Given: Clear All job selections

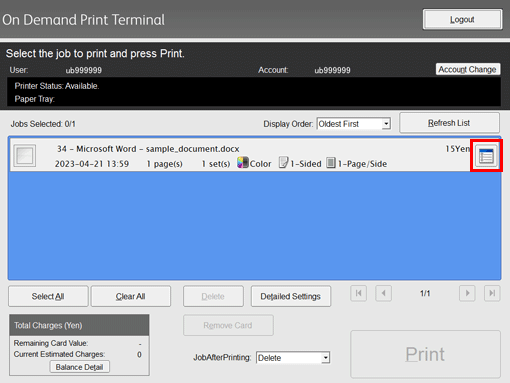Looking at the screenshot, I should 131,296.
